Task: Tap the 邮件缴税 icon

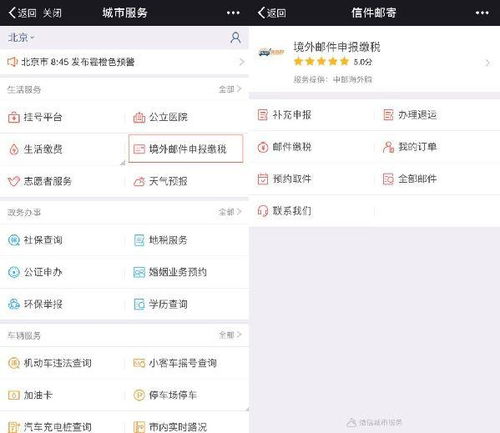Action: pos(263,147)
